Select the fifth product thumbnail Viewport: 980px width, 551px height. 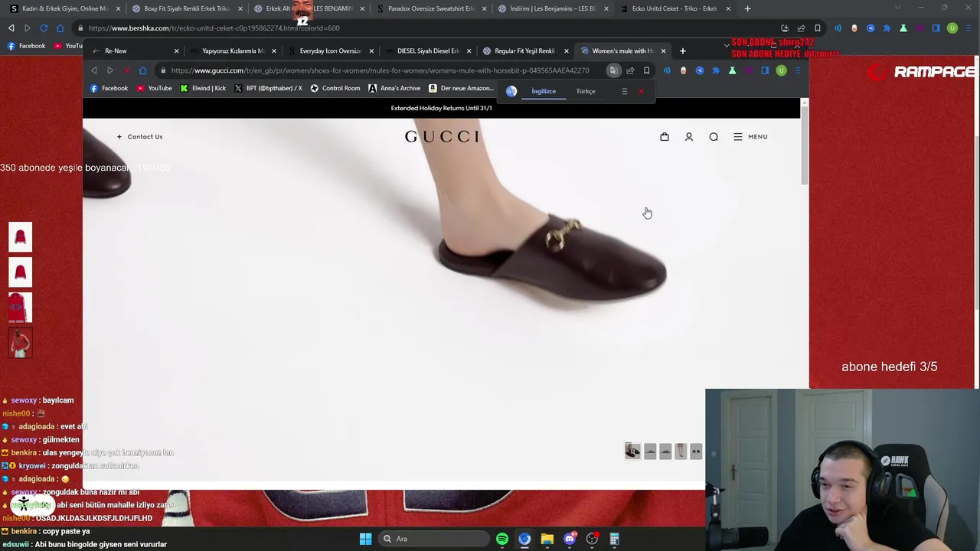[x=696, y=452]
